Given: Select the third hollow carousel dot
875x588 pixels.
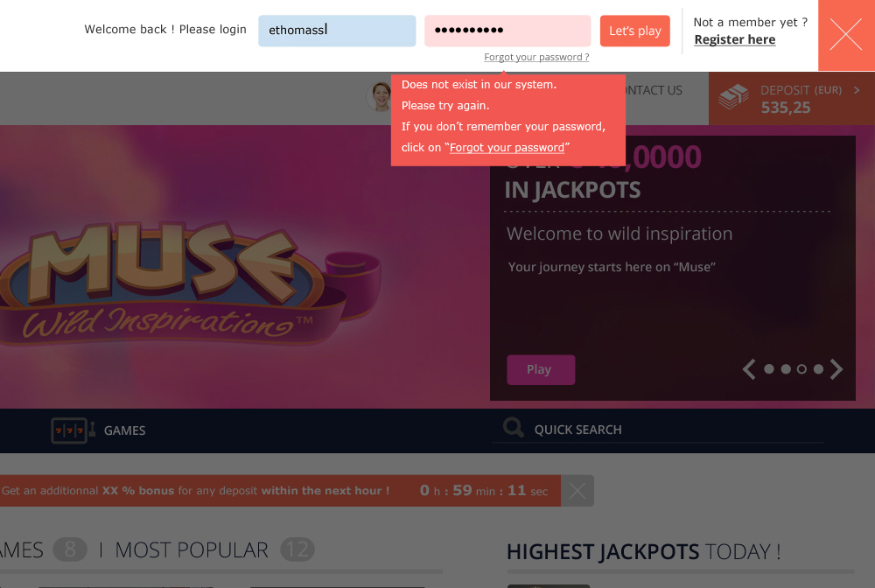Looking at the screenshot, I should (x=801, y=368).
